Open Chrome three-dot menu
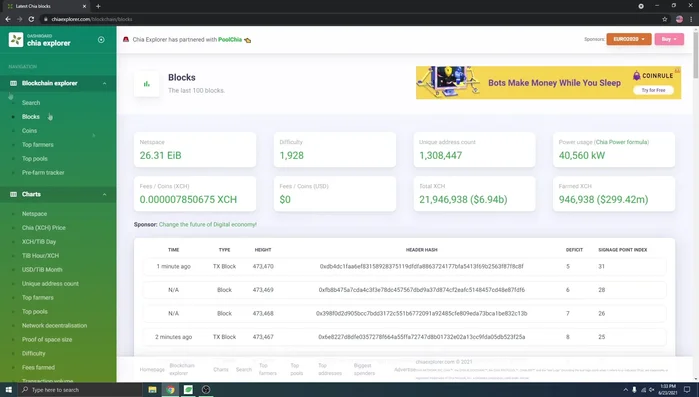 691,19
